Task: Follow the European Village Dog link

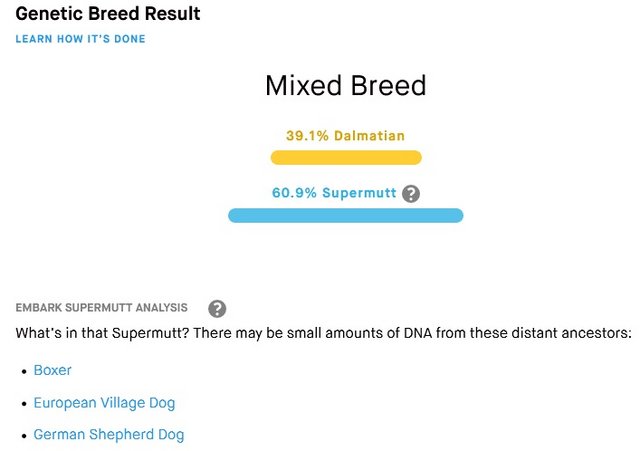Action: 104,403
